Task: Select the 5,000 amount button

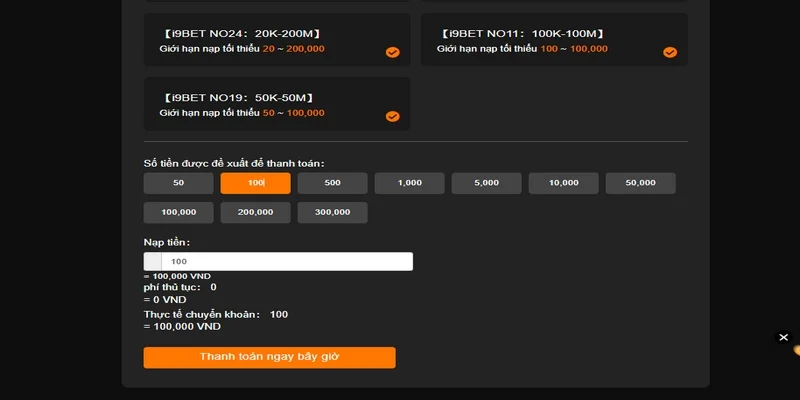Action: coord(487,183)
